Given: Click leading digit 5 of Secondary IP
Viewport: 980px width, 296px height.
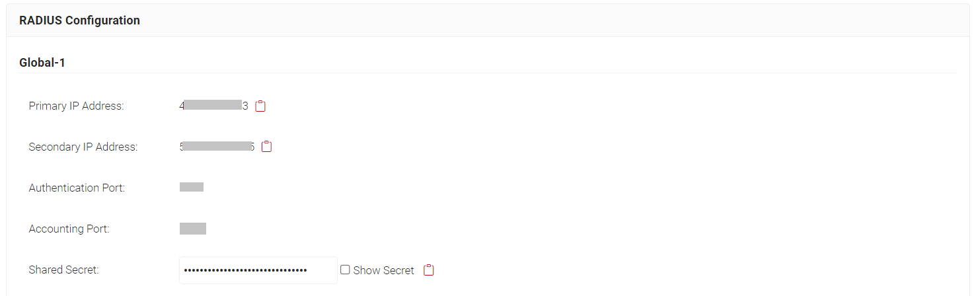Looking at the screenshot, I should pyautogui.click(x=182, y=147).
